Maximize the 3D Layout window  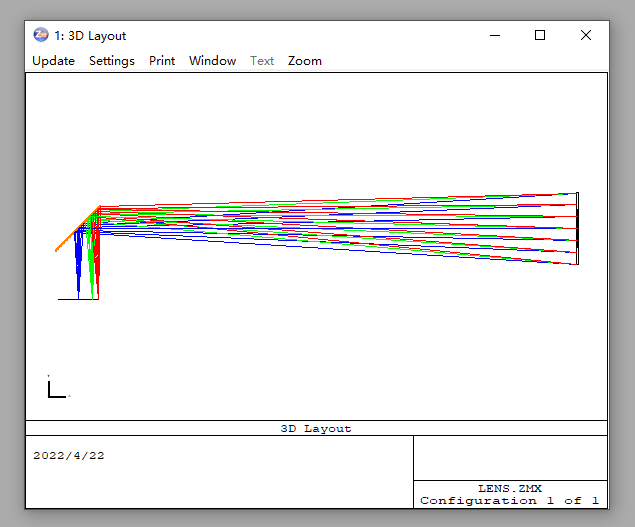tap(540, 35)
